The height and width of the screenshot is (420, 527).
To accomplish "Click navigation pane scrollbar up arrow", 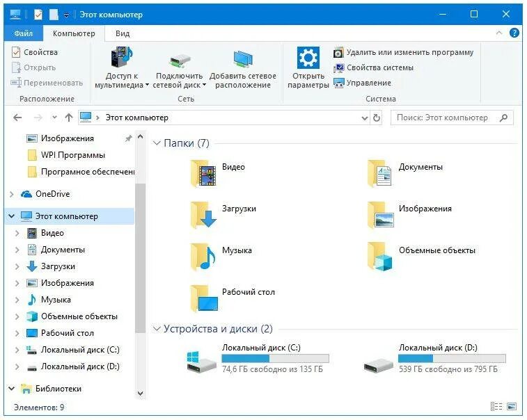I will pos(141,137).
